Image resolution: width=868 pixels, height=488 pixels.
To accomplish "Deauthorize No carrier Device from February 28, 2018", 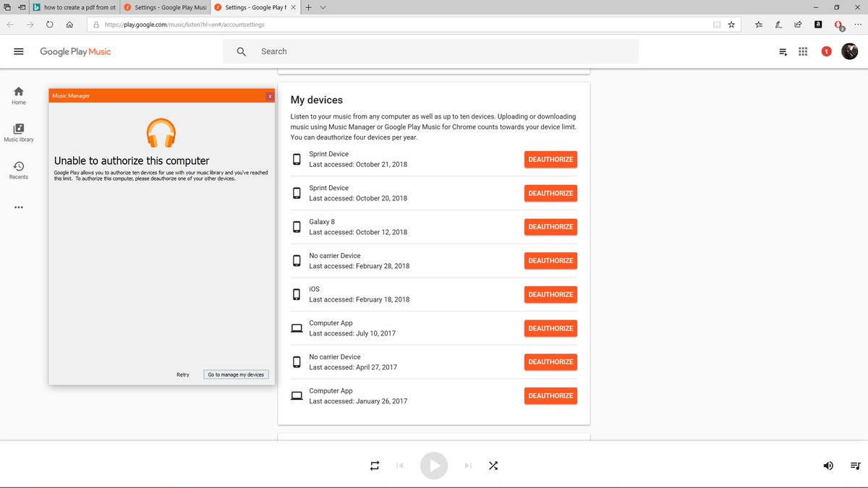I will pos(550,260).
